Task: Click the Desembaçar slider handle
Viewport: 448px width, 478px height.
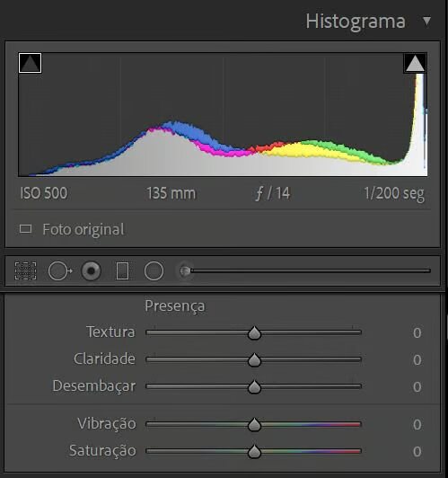Action: (x=254, y=386)
